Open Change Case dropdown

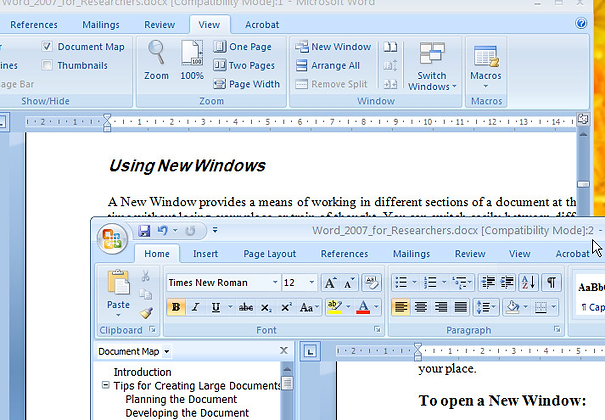point(309,307)
